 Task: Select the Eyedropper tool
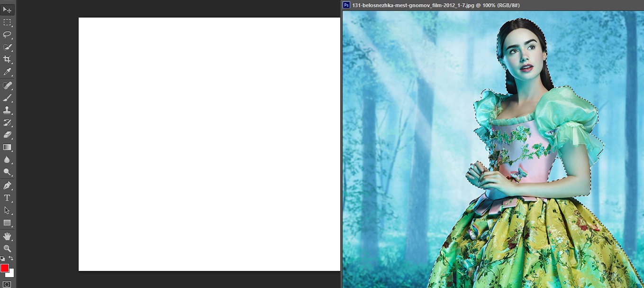coord(7,72)
